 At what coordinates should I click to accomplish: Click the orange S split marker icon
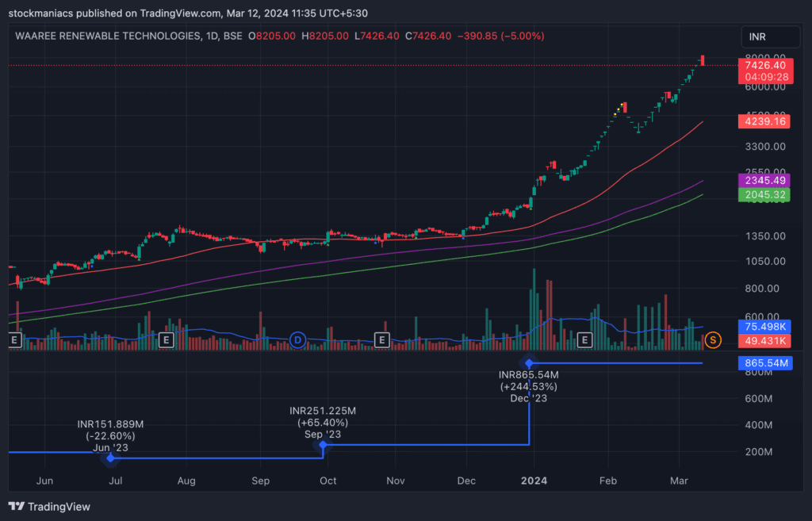pyautogui.click(x=713, y=340)
